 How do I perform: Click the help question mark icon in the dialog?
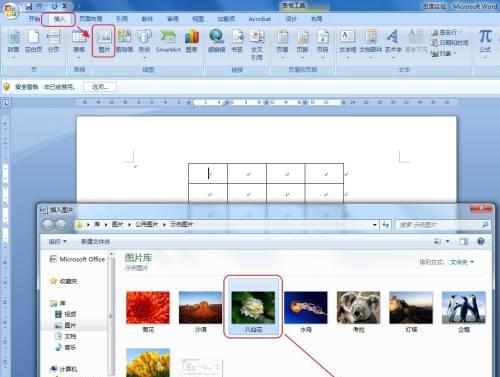tap(481, 241)
